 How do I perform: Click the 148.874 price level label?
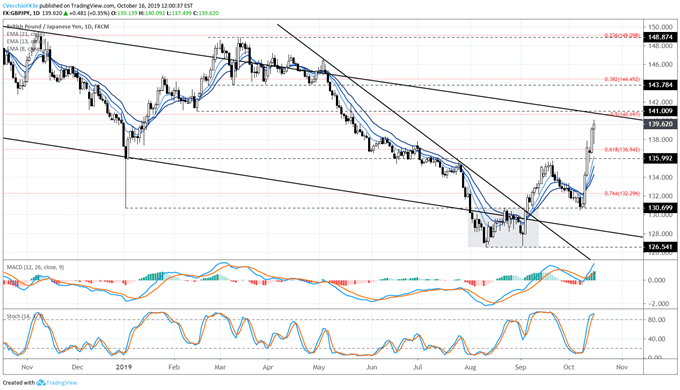(x=660, y=37)
